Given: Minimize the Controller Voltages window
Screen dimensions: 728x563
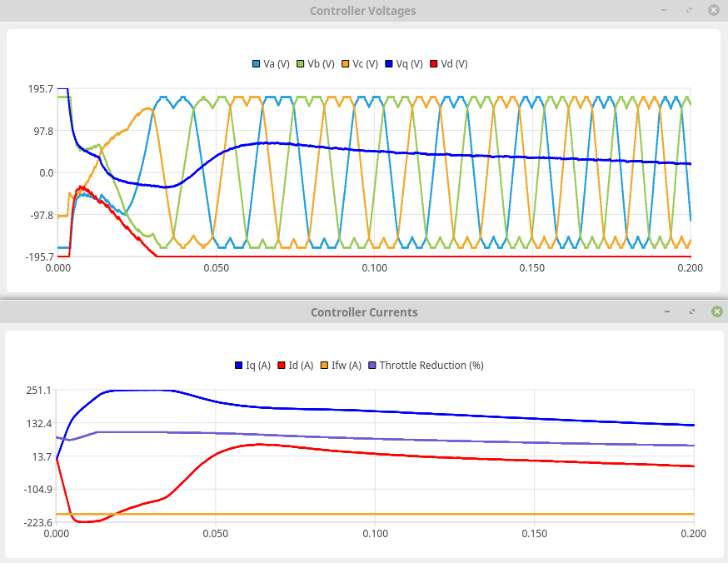Looking at the screenshot, I should [x=664, y=10].
